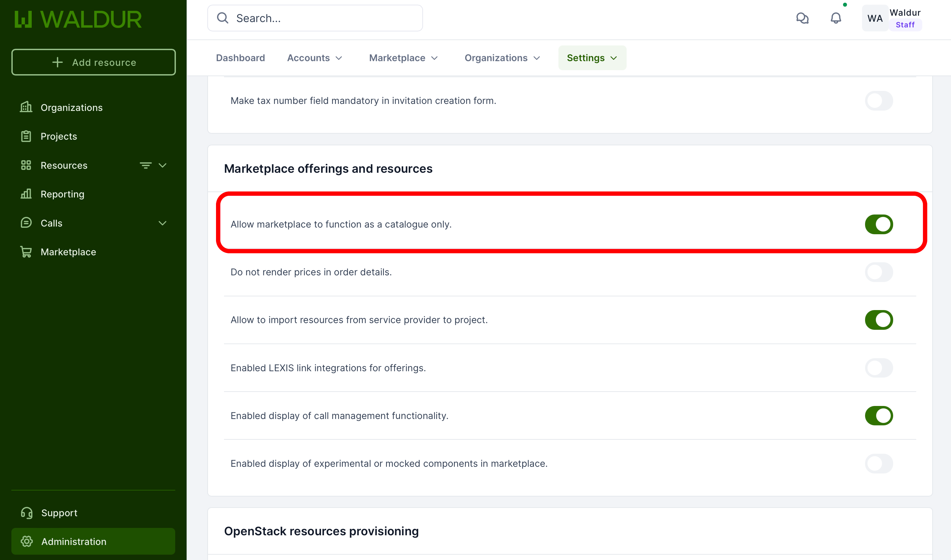951x560 pixels.
Task: Toggle experimental mocked components display
Action: tap(878, 463)
